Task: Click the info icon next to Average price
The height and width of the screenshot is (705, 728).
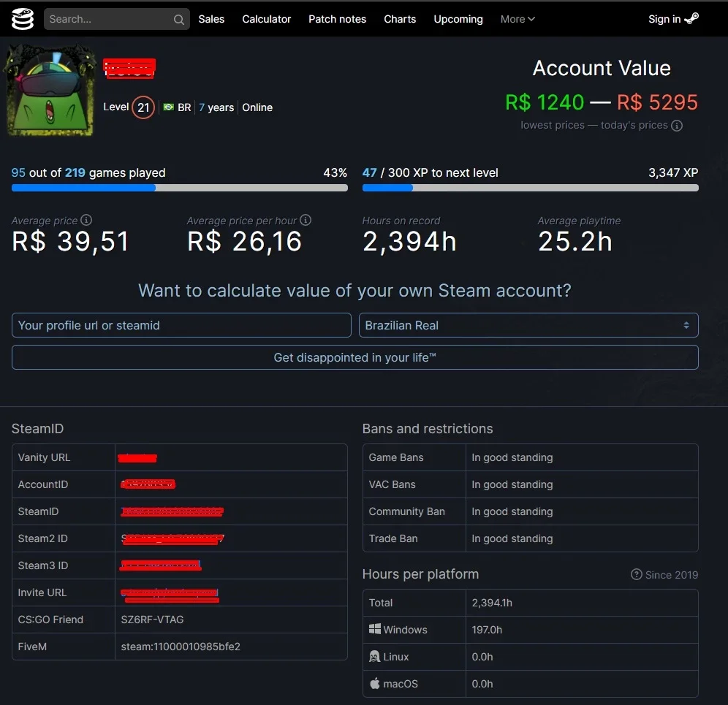Action: pos(86,219)
